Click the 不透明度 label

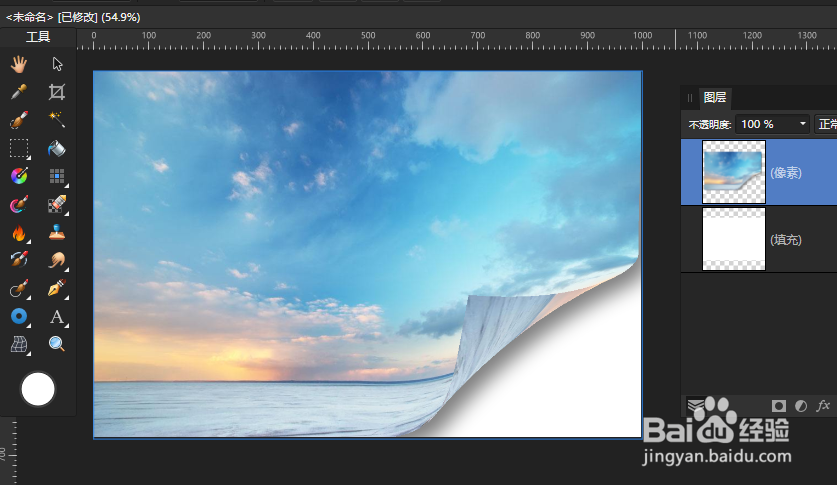709,124
